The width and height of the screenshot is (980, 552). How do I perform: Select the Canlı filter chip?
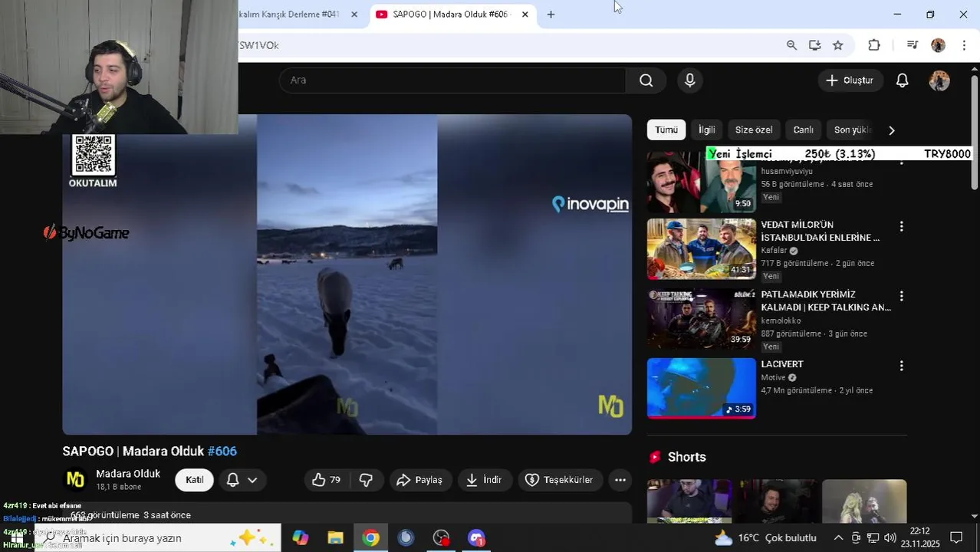pos(803,130)
